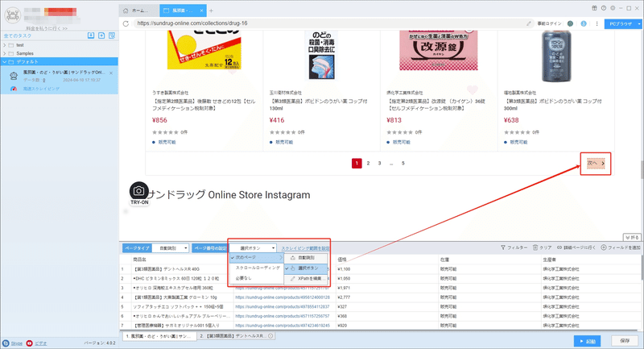
Task: Click the Skype icon in the footer
Action: 6,343
